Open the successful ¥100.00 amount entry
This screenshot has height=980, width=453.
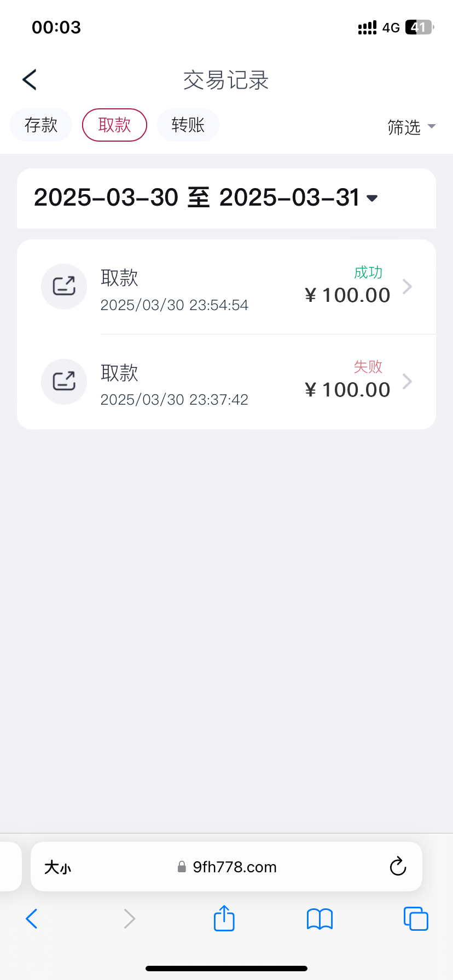tap(347, 295)
